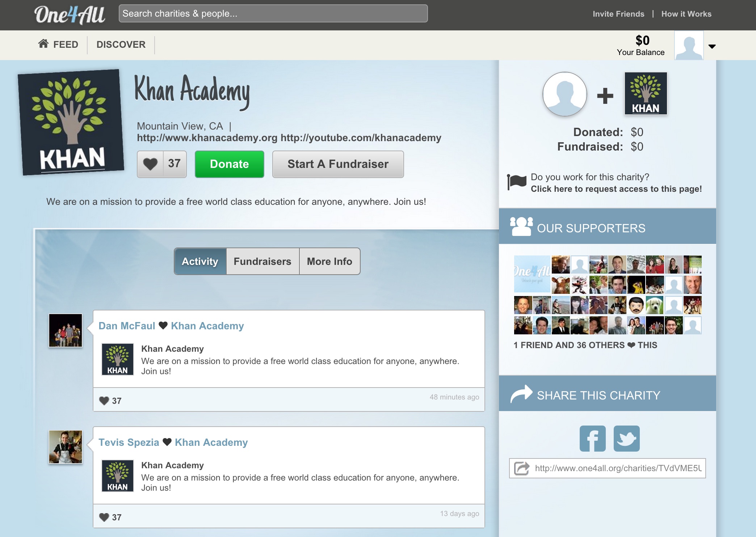Open the account dropdown arrow
The image size is (756, 537).
[712, 46]
